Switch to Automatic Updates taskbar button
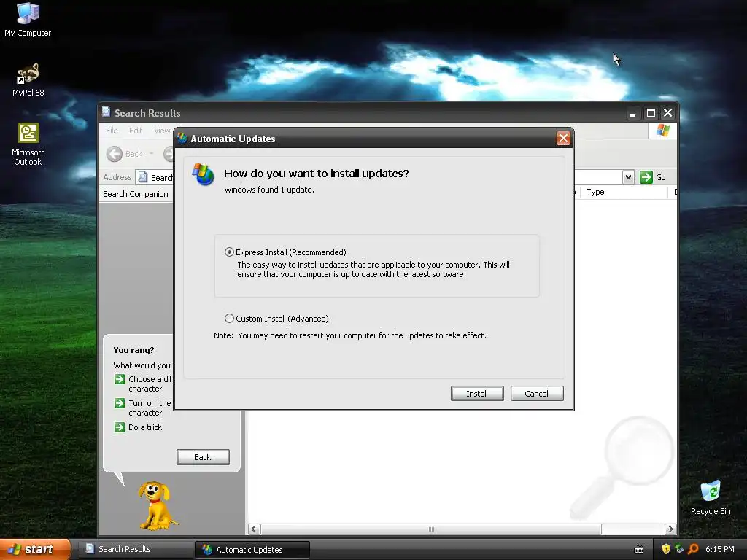 (x=252, y=550)
